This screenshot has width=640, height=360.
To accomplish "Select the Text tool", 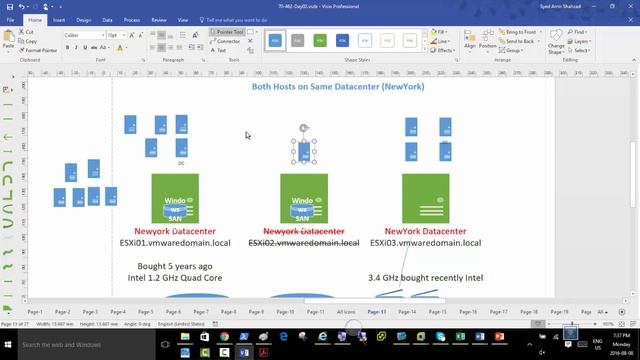I will (218, 50).
